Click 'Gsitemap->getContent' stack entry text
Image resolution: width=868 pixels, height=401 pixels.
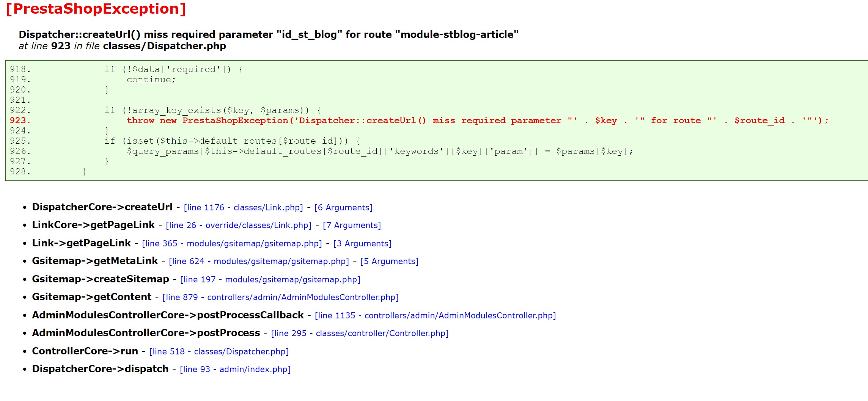click(x=91, y=297)
